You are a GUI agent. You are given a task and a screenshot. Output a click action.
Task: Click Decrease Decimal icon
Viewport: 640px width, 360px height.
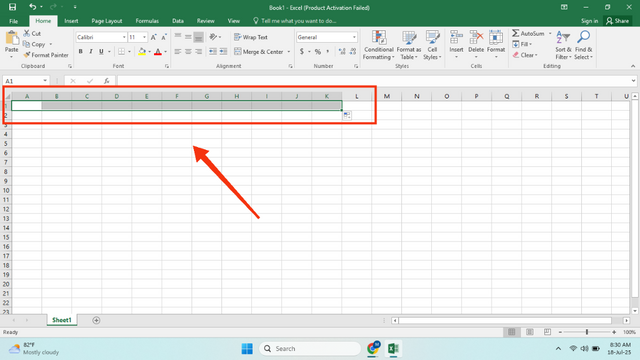point(353,51)
